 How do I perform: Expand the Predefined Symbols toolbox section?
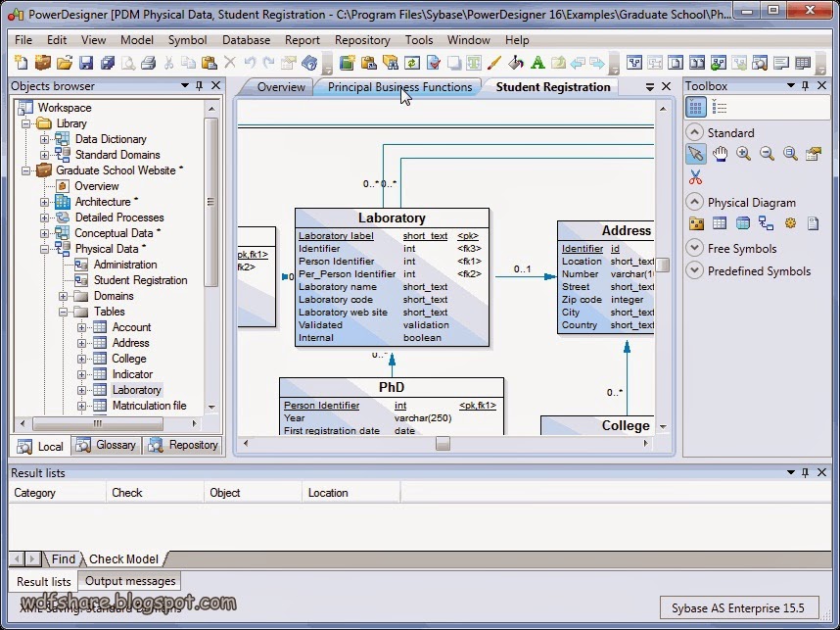pos(694,270)
